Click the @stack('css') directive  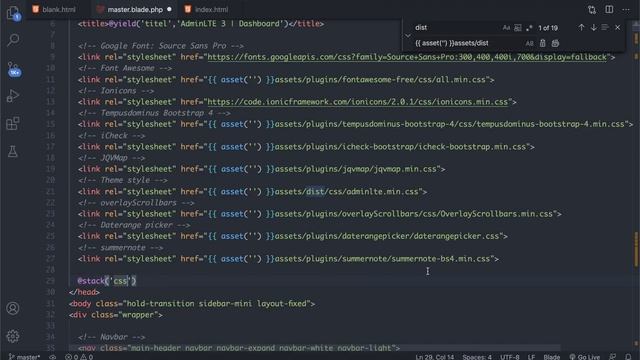click(107, 281)
